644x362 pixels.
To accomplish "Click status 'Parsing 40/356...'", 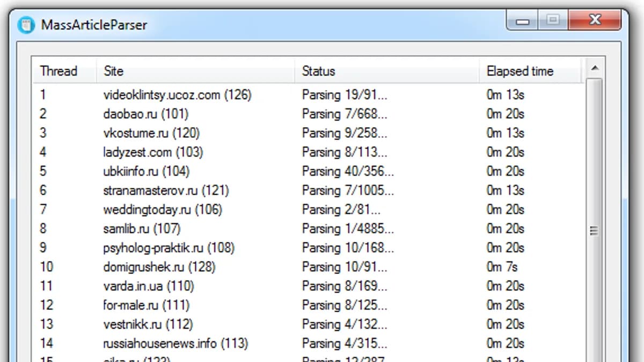I will point(348,172).
